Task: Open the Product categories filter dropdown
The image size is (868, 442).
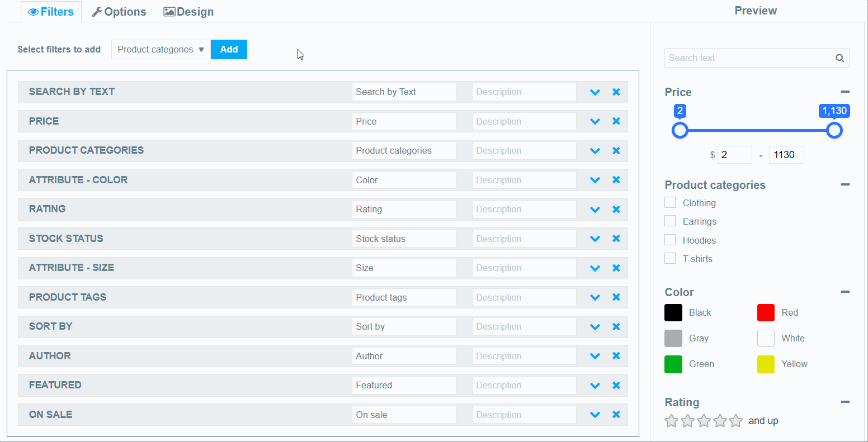Action: pyautogui.click(x=161, y=49)
